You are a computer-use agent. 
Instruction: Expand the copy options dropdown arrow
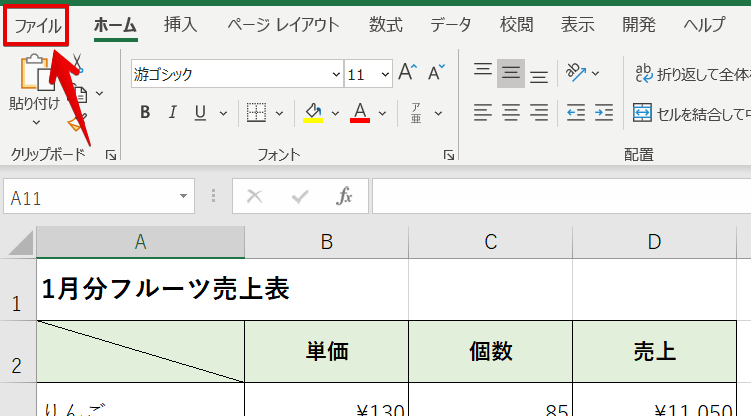[100, 93]
